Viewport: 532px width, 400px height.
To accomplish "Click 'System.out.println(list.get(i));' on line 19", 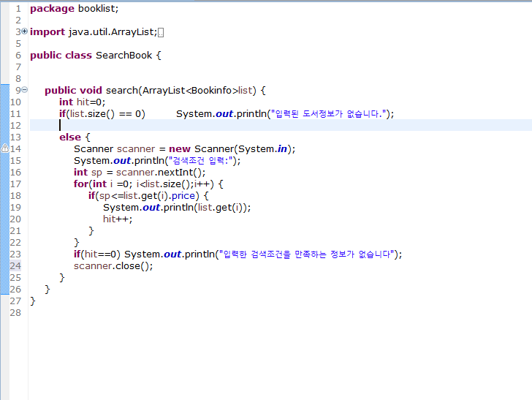I will [x=177, y=208].
